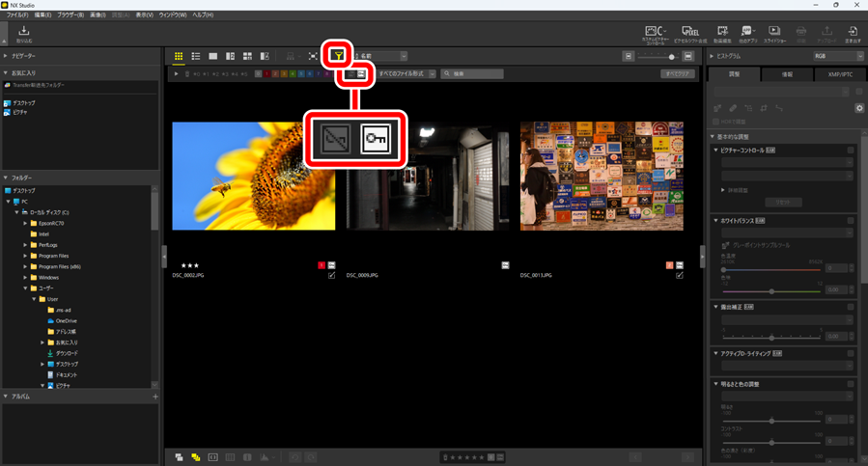Click the すべてクリア button
This screenshot has width=868, height=466.
click(678, 73)
